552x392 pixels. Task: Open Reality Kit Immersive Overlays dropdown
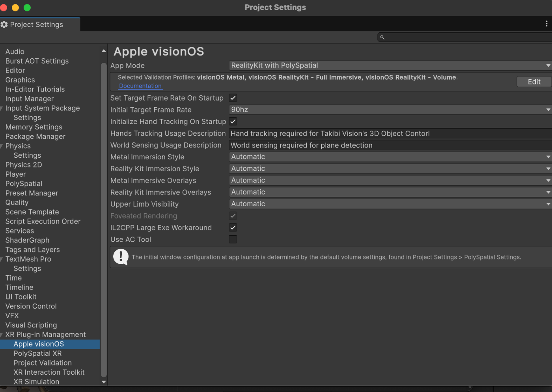pos(390,192)
